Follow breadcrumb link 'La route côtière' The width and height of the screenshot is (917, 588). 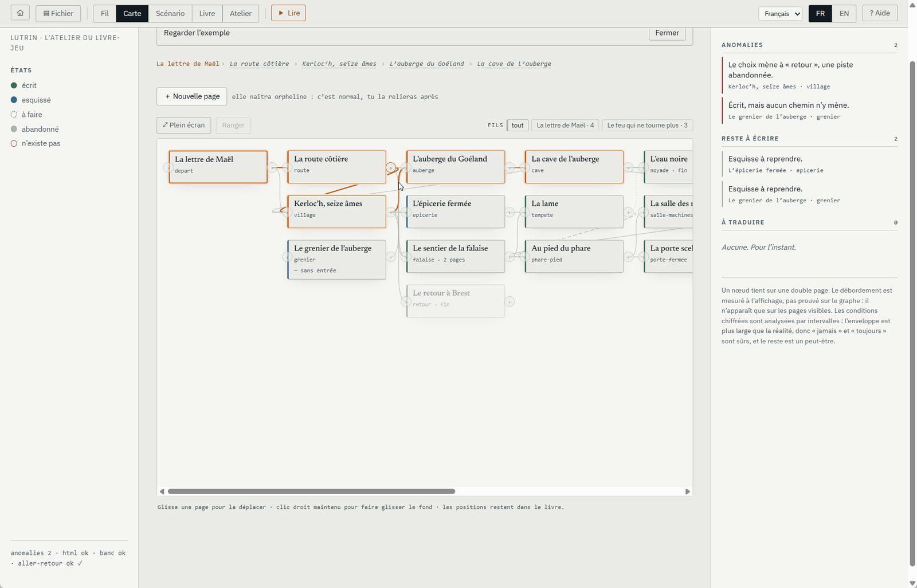(x=259, y=64)
